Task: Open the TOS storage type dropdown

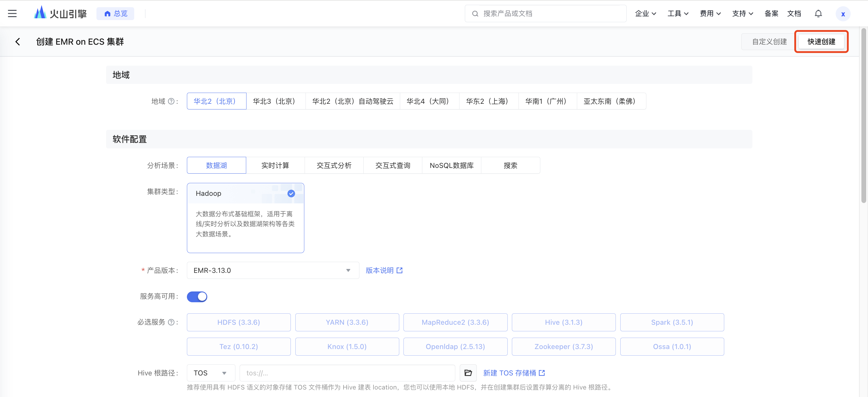Action: coord(211,373)
